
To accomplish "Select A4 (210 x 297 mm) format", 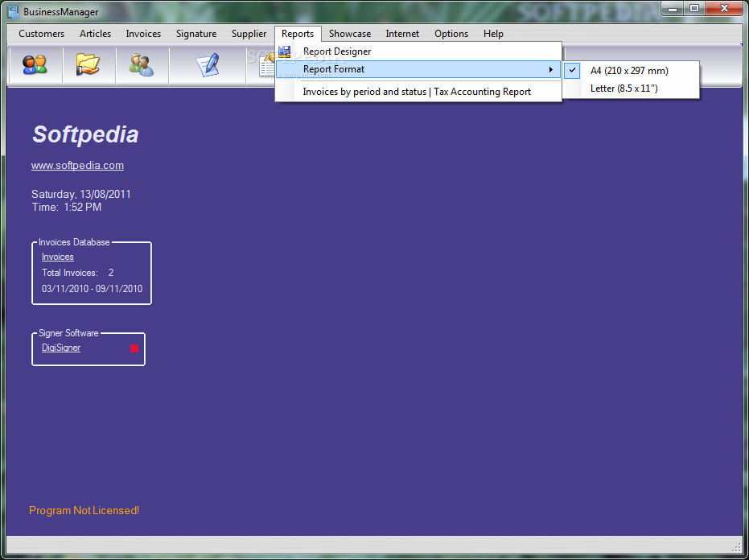I will (632, 71).
